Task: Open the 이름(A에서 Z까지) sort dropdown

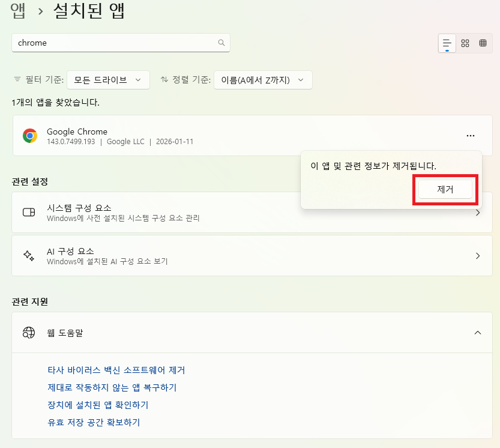Action: [x=263, y=80]
